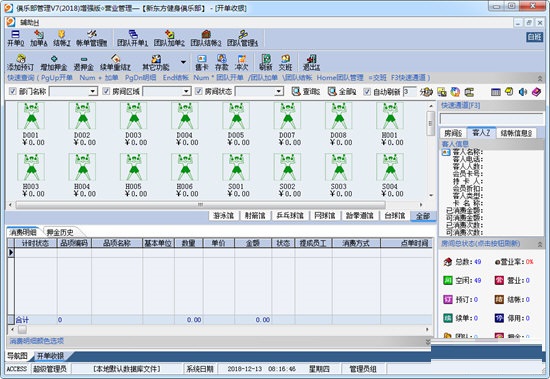Click the 结帐 checkout icon
This screenshot has width=550, height=379.
click(62, 38)
